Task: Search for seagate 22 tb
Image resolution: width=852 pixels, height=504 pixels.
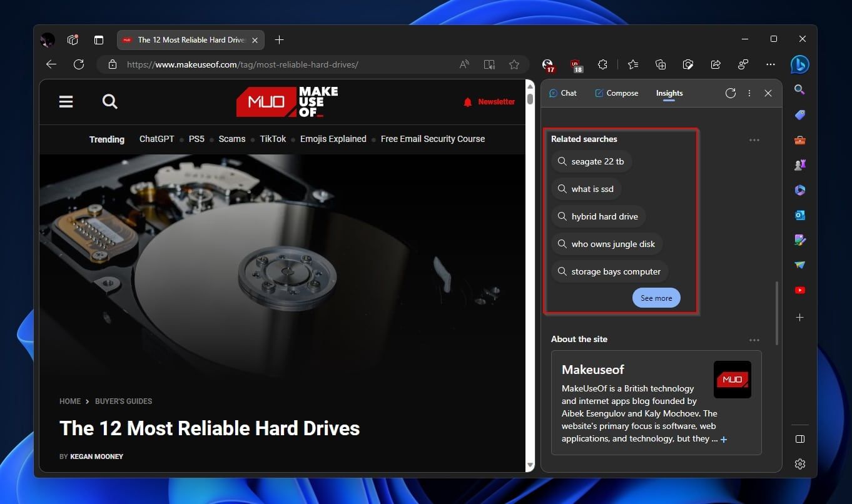Action: [x=592, y=161]
